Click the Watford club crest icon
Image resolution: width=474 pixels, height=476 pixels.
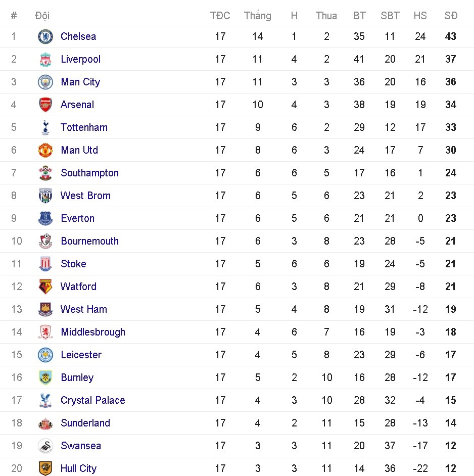pos(45,287)
